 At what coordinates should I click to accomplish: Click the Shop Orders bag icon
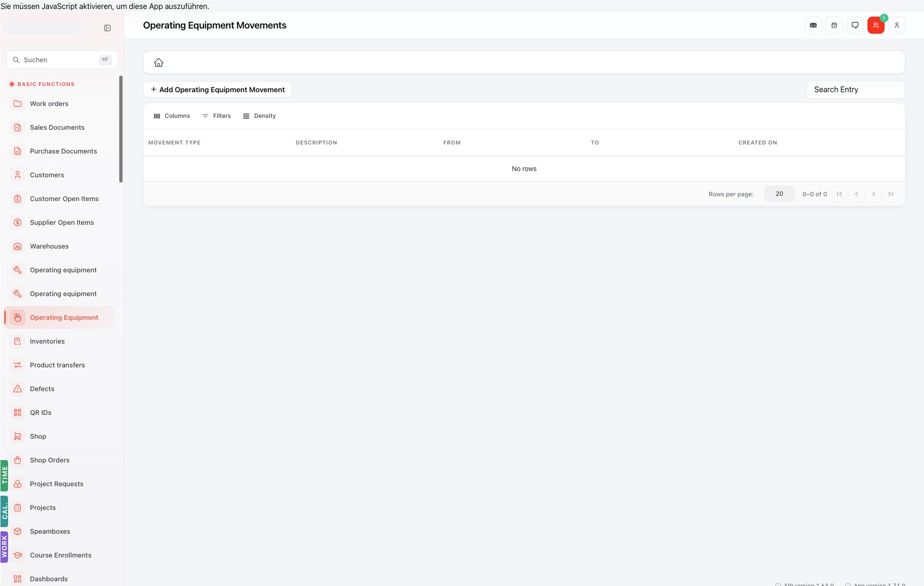[18, 460]
